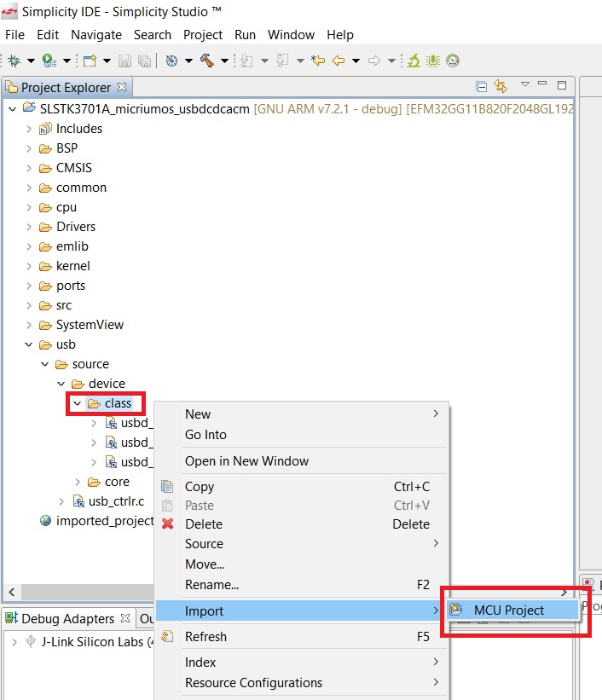Click the Save icon in toolbar
The image size is (602, 700).
click(x=124, y=61)
